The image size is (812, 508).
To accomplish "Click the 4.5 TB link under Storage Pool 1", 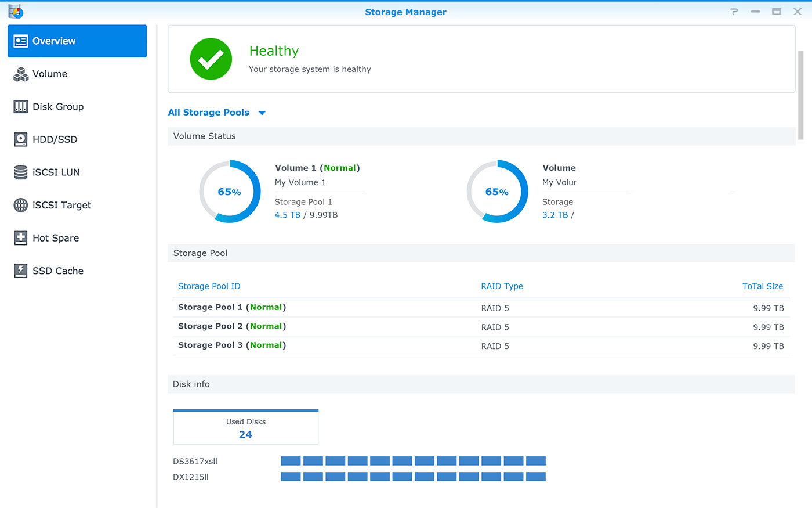I will pos(287,215).
